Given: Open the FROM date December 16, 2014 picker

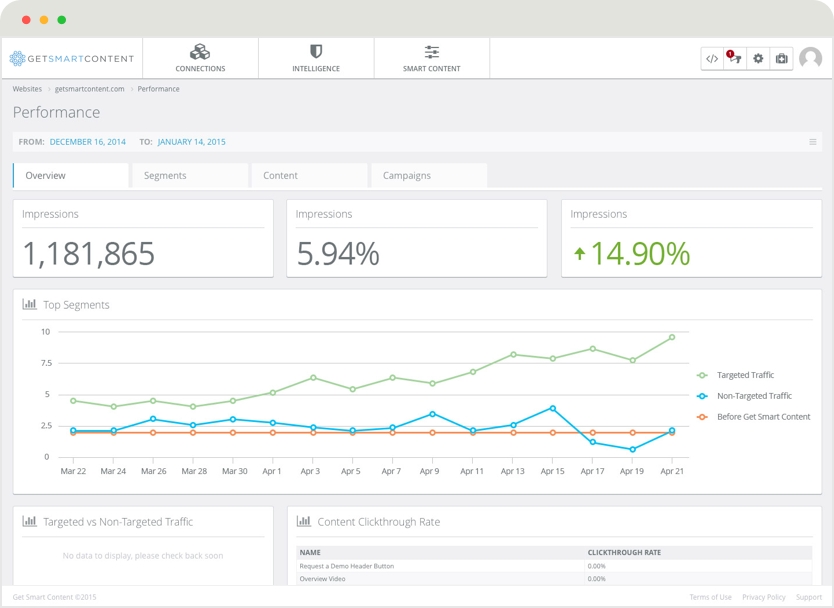Looking at the screenshot, I should click(x=88, y=142).
